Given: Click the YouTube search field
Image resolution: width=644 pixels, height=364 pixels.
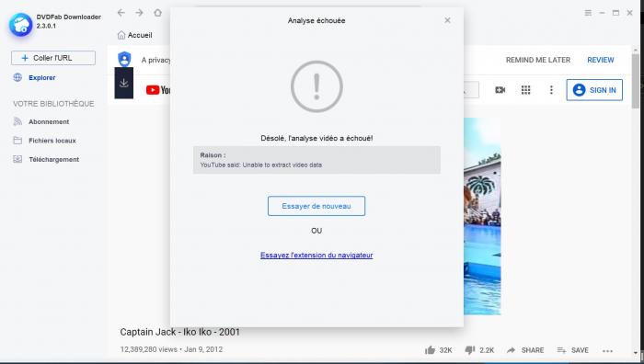Looking at the screenshot, I should 471,90.
